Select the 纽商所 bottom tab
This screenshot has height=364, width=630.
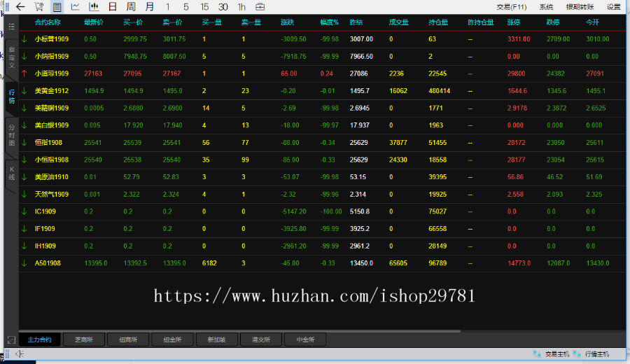(x=128, y=339)
